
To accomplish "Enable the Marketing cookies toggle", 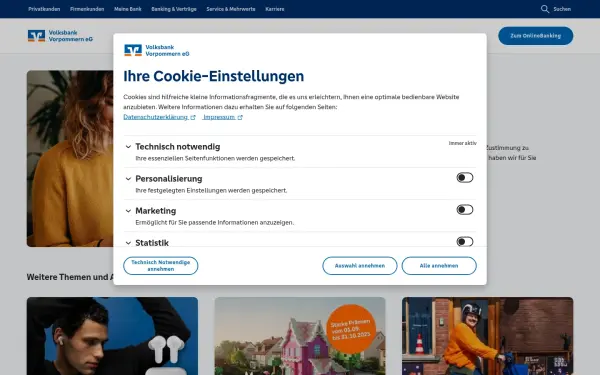I will click(x=465, y=210).
